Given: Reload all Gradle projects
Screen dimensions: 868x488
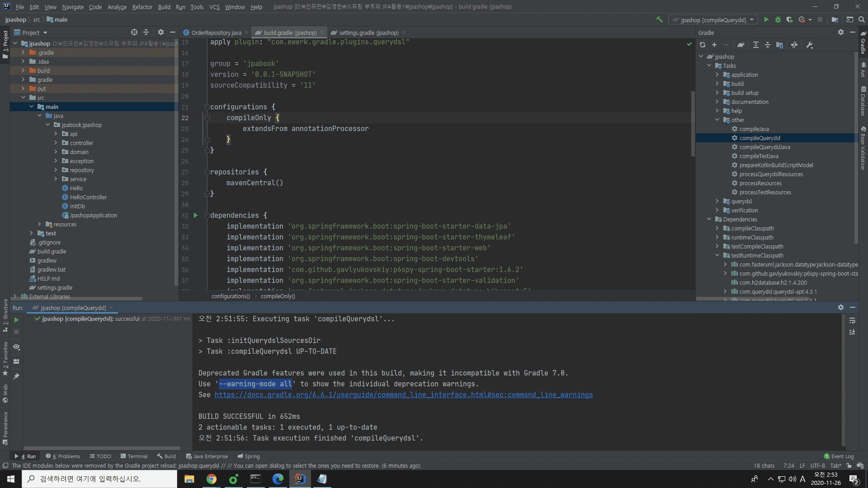Looking at the screenshot, I should point(703,45).
